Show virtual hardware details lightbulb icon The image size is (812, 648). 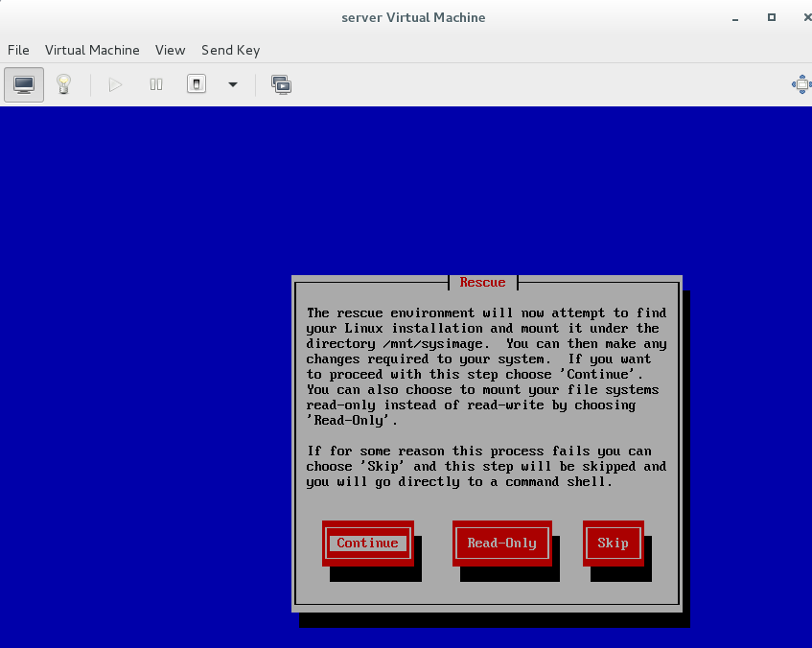(63, 84)
